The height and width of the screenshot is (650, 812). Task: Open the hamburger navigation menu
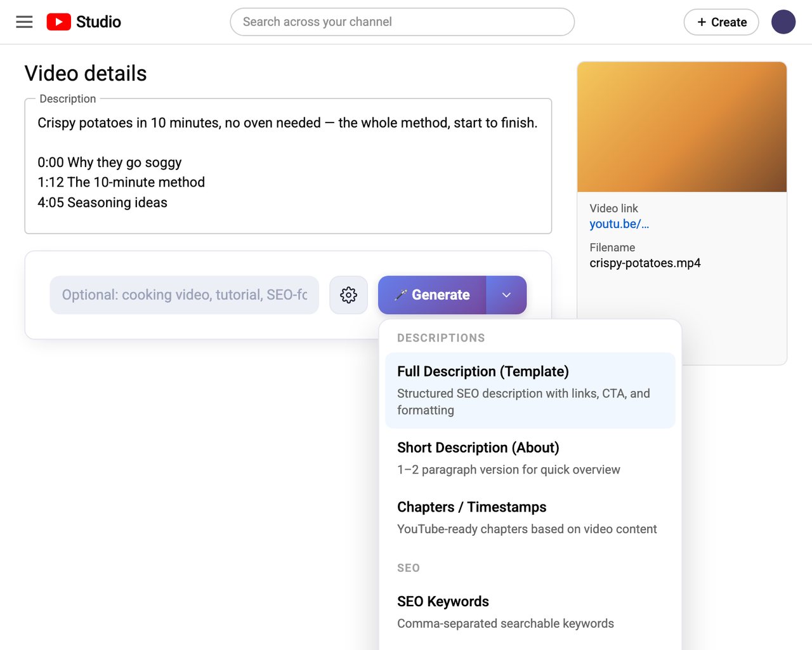coord(24,22)
